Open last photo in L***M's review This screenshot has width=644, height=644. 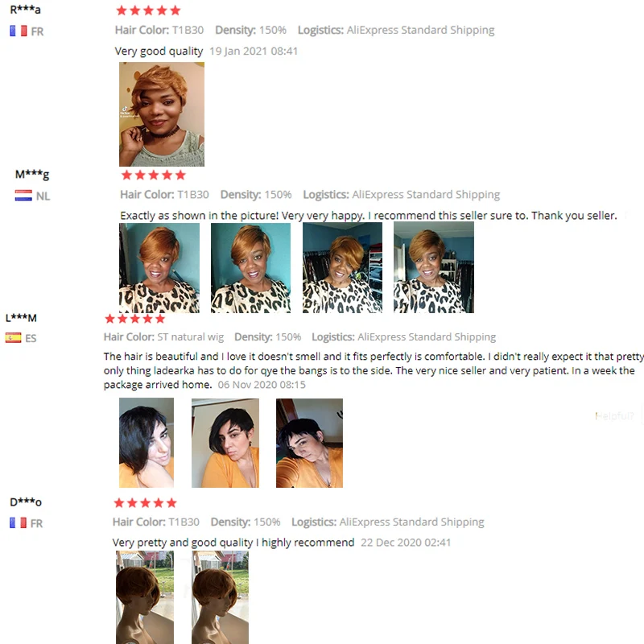pos(309,443)
